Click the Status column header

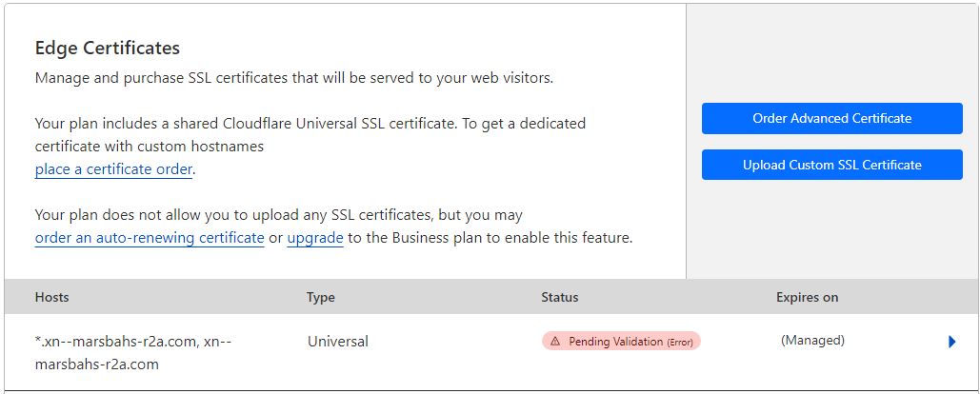560,297
